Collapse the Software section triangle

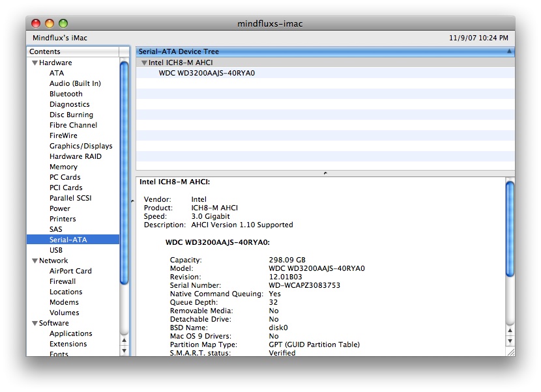tap(35, 324)
